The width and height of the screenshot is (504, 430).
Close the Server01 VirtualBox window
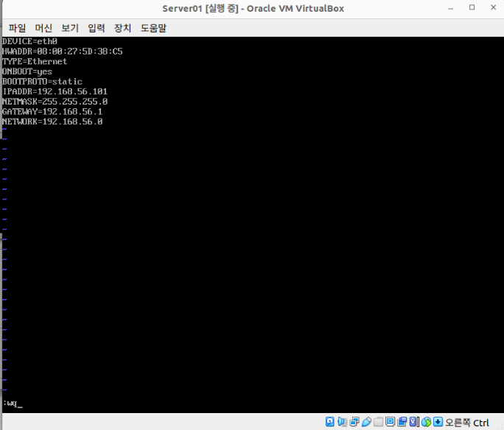494,7
